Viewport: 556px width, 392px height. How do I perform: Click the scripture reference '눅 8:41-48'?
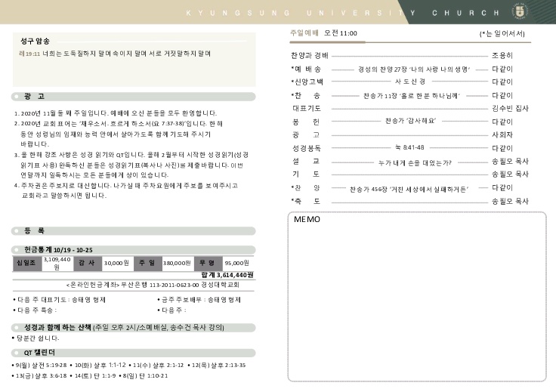point(409,147)
